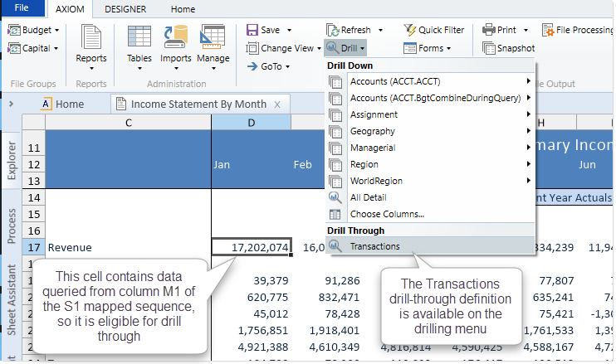616x364 pixels.
Task: Click the Choose Columns icon
Action: click(x=335, y=214)
